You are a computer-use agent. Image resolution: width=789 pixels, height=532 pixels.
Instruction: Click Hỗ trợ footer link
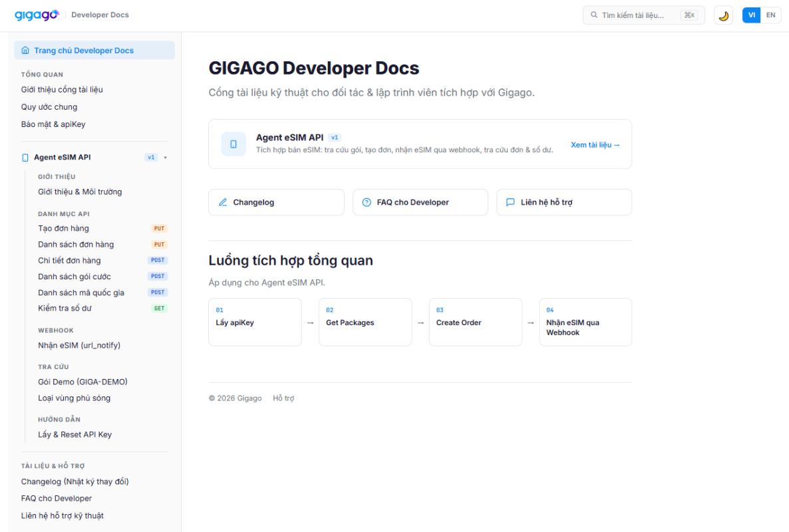point(283,398)
